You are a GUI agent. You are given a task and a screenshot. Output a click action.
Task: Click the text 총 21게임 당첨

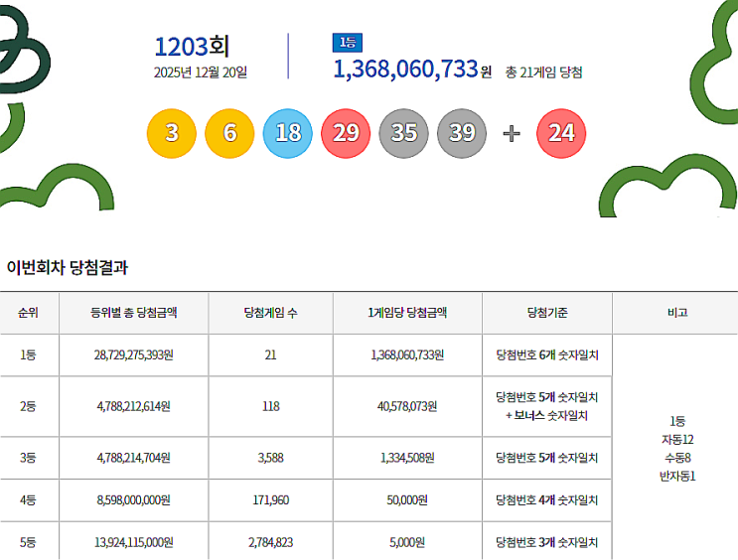click(x=543, y=72)
